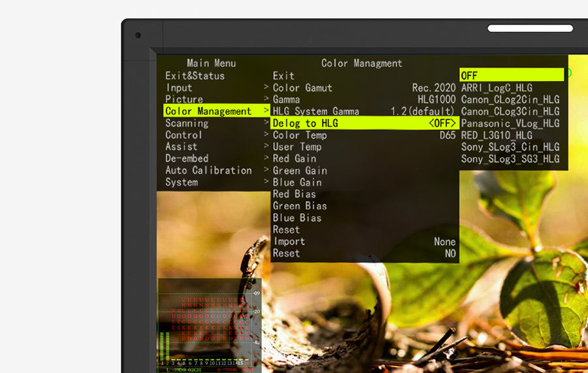Image resolution: width=588 pixels, height=373 pixels.
Task: Choose RED_L3G10_HLG option
Action: [497, 135]
